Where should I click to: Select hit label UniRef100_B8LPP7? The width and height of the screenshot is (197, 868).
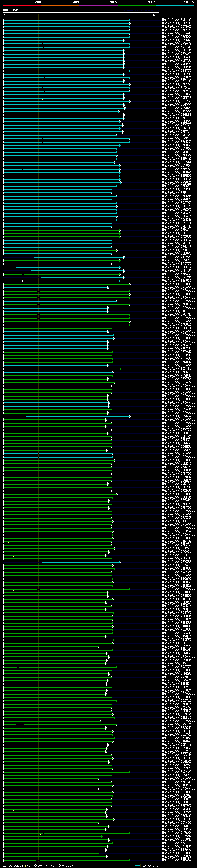click(x=177, y=121)
